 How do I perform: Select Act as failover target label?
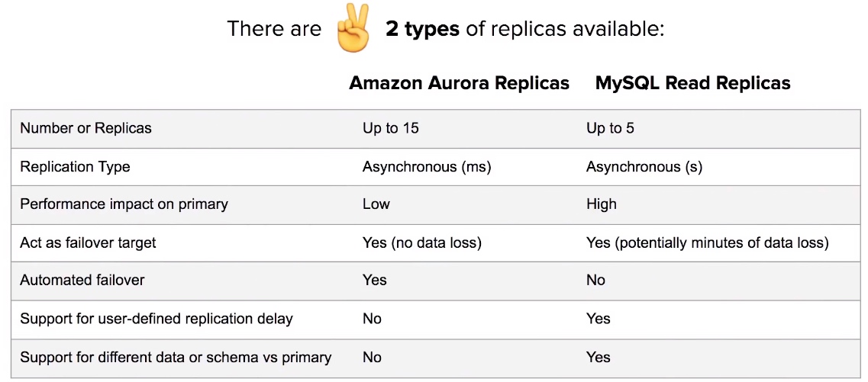tap(88, 242)
